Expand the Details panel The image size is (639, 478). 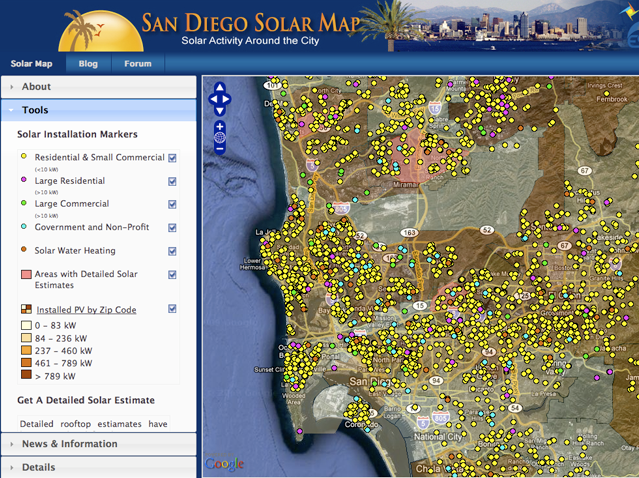(99, 467)
